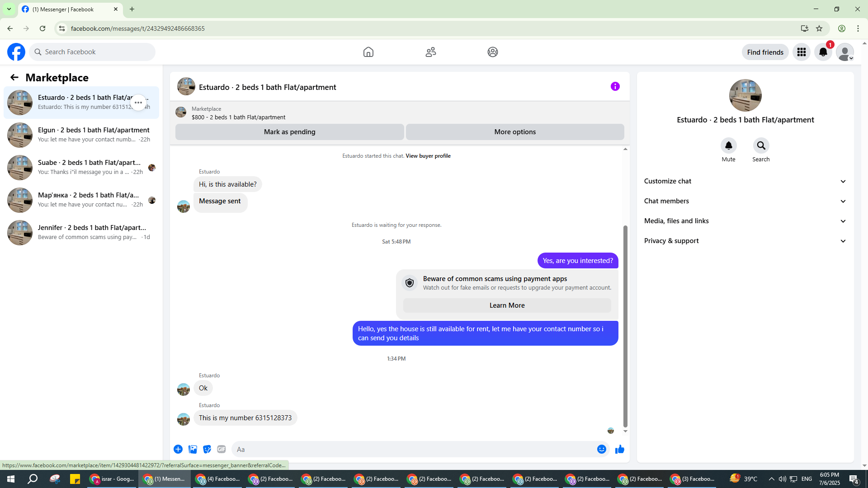868x488 pixels.
Task: Click the chat scrollbar thumb
Action: coord(625,325)
